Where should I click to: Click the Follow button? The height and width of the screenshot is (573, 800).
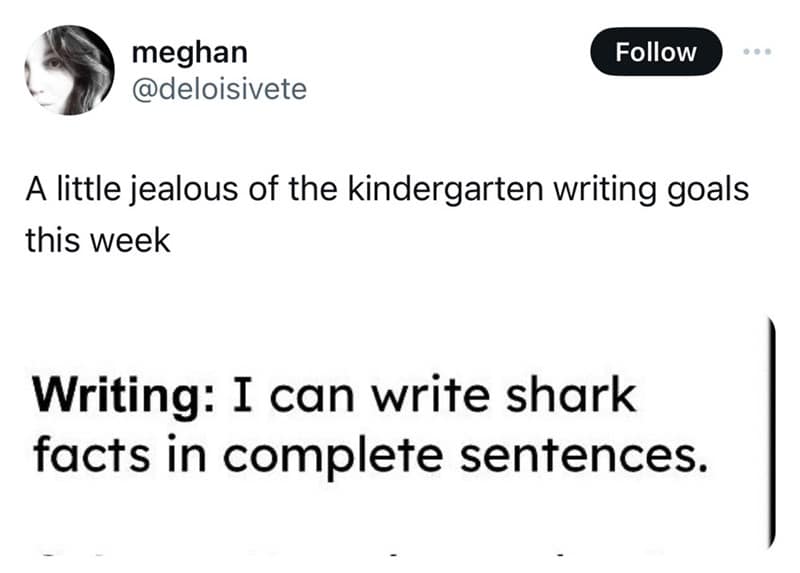click(x=655, y=52)
